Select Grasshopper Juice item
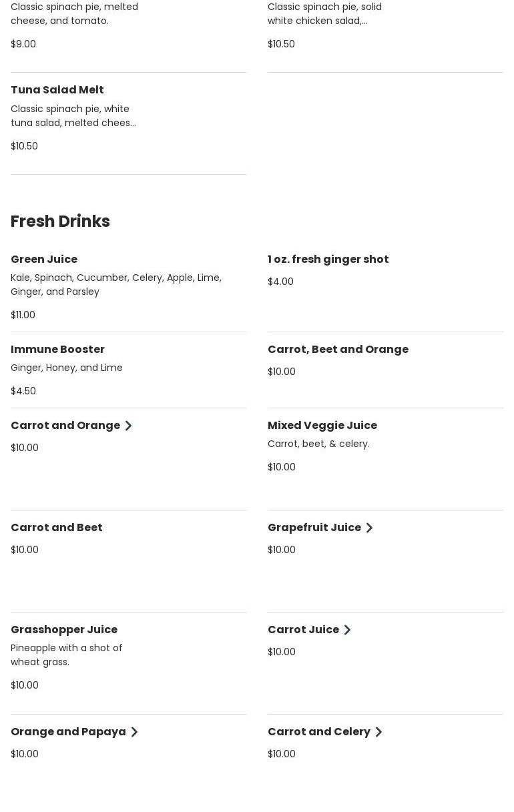 pos(64,629)
